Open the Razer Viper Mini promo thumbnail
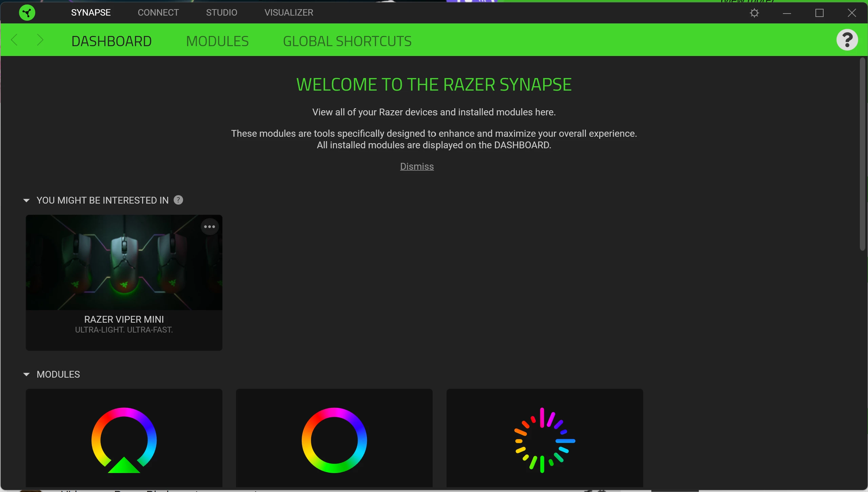Viewport: 868px width, 492px height. [x=124, y=262]
